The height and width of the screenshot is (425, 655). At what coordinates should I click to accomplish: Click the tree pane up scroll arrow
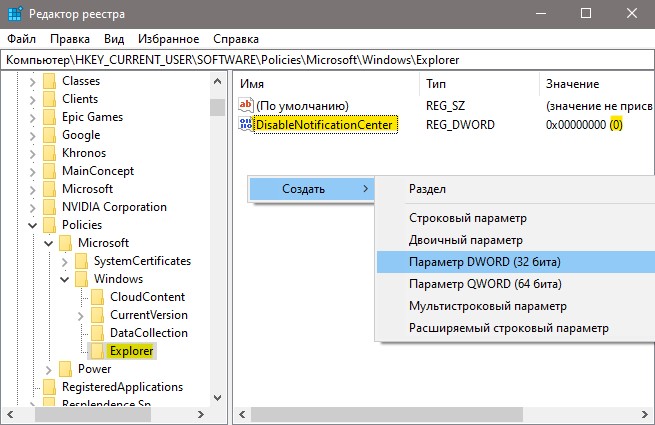pyautogui.click(x=218, y=81)
